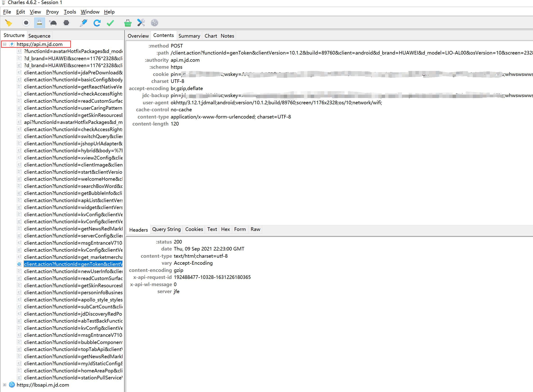533x392 pixels.
Task: Click the Compose pen icon
Action: pyautogui.click(x=83, y=23)
